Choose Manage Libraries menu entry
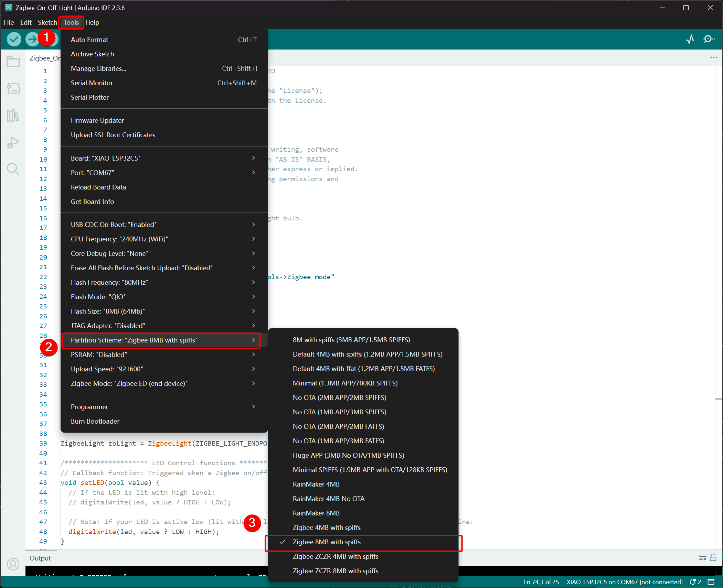The image size is (723, 588). coord(98,68)
